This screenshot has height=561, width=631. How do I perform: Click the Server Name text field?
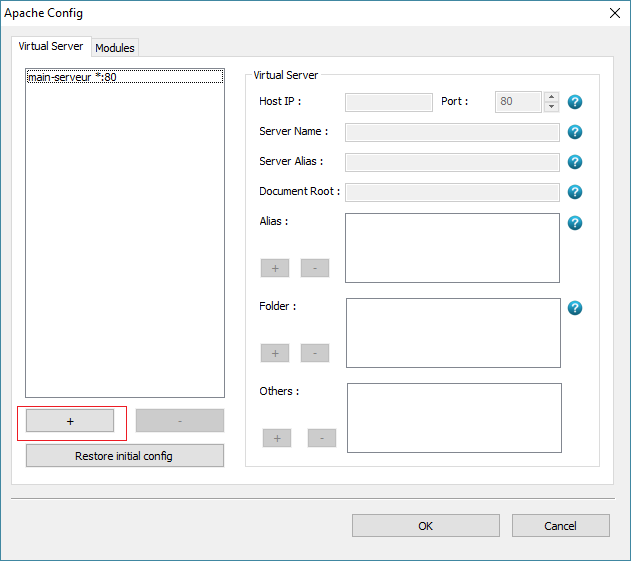tap(452, 132)
